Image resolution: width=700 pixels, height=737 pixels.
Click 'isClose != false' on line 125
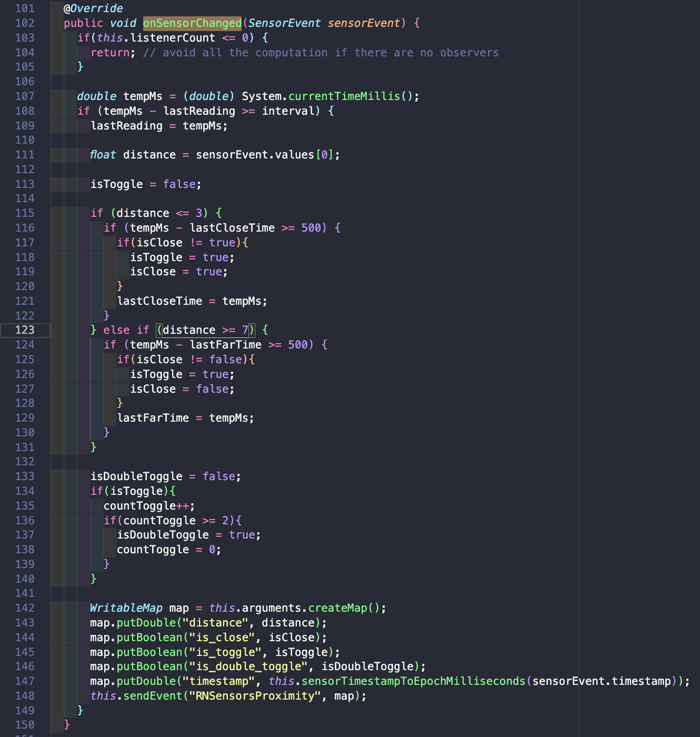pos(189,360)
